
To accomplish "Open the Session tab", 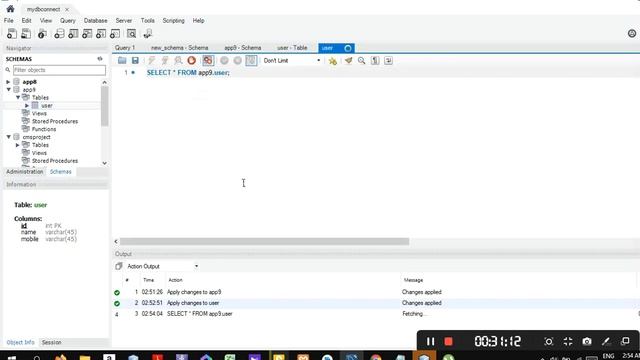I will point(51,342).
